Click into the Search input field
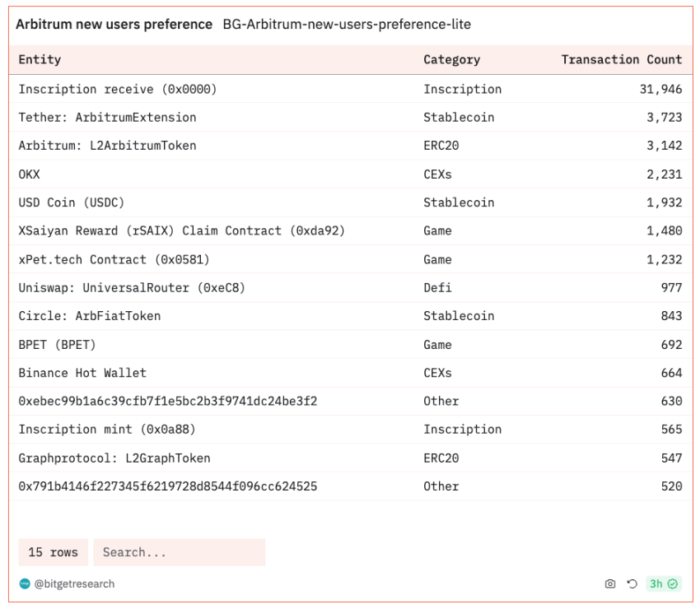Screen dimensions: 700x609 [179, 552]
